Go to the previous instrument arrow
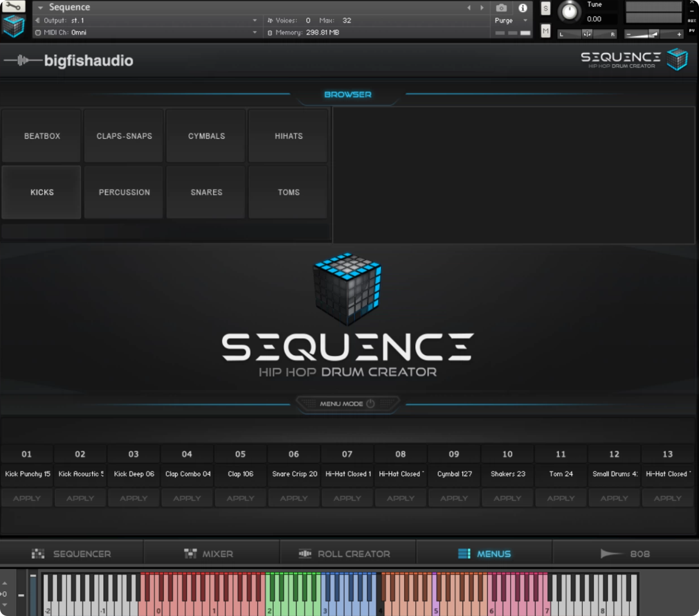699x616 pixels. (469, 8)
